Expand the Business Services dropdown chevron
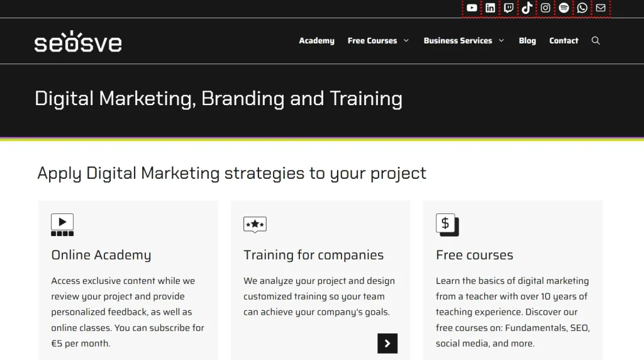This screenshot has height=360, width=644. coord(501,40)
